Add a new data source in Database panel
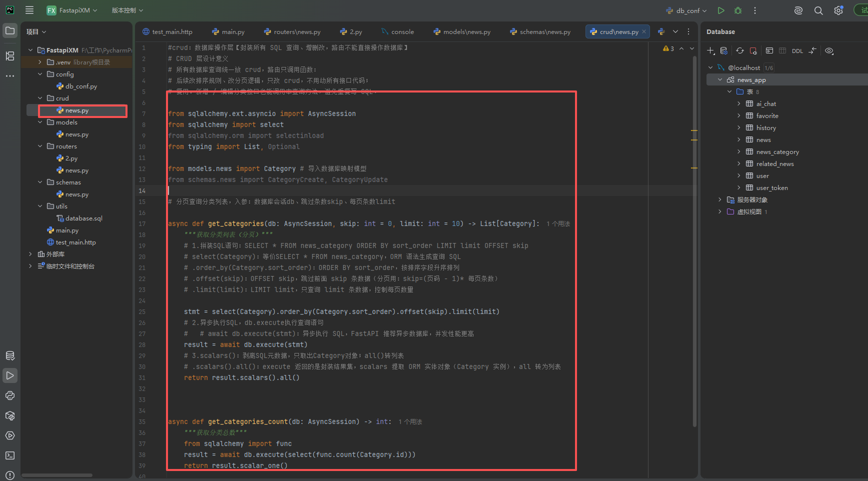The image size is (868, 481). tap(710, 50)
